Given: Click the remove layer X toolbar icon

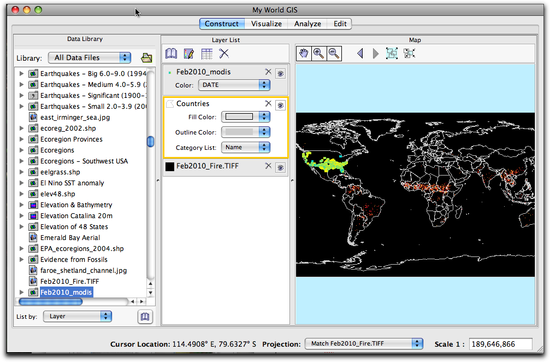Looking at the screenshot, I should coord(224,54).
